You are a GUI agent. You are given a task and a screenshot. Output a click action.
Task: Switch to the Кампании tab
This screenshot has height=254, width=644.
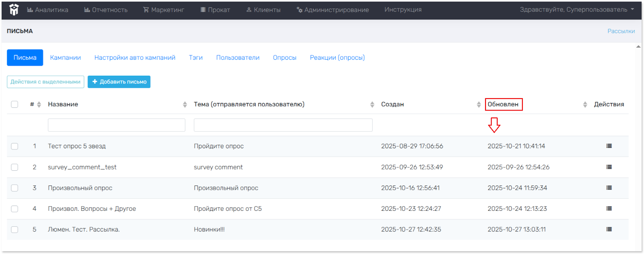(x=65, y=58)
